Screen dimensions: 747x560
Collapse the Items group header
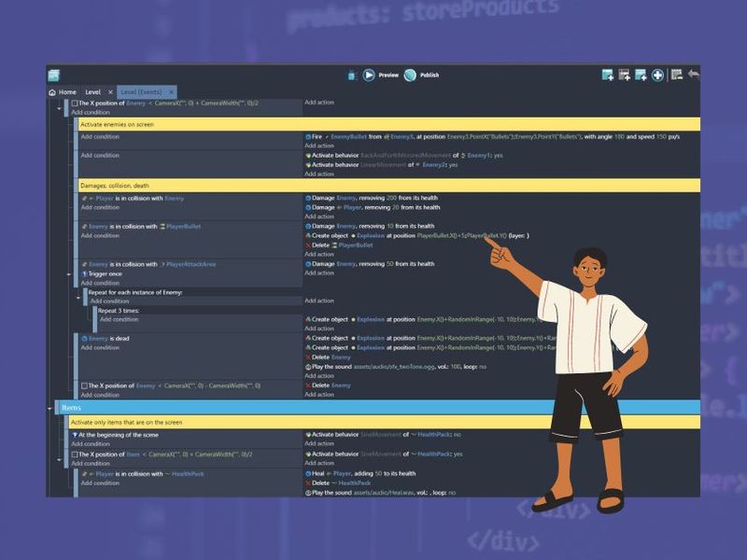(51, 408)
